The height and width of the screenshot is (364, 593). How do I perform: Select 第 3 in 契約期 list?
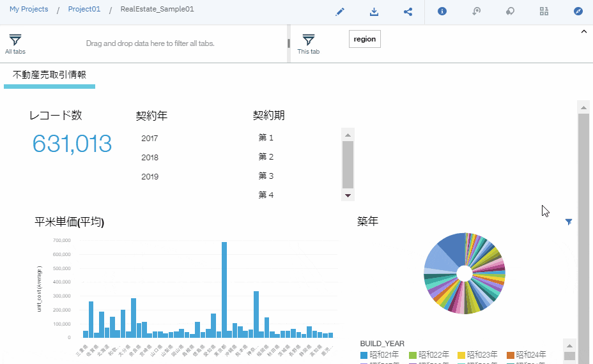[x=266, y=176]
